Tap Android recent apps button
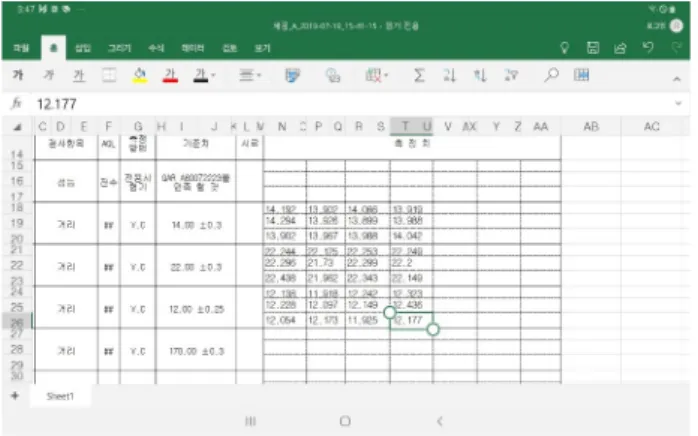Screen dimensions: 698x436 pos(251,421)
